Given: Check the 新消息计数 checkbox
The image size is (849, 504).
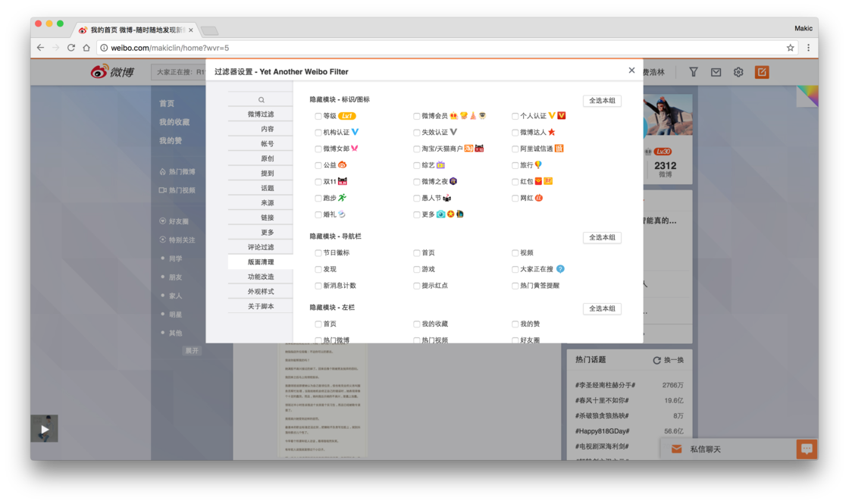Looking at the screenshot, I should 318,285.
